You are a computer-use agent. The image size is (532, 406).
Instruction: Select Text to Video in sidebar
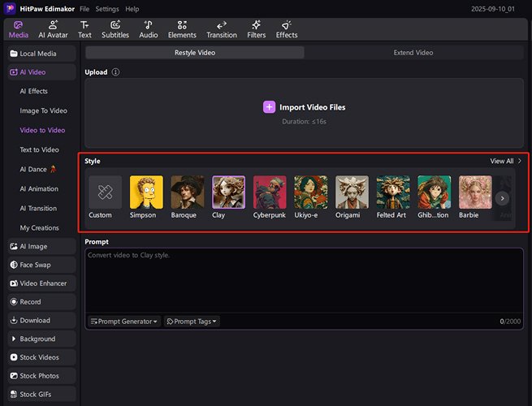point(39,150)
